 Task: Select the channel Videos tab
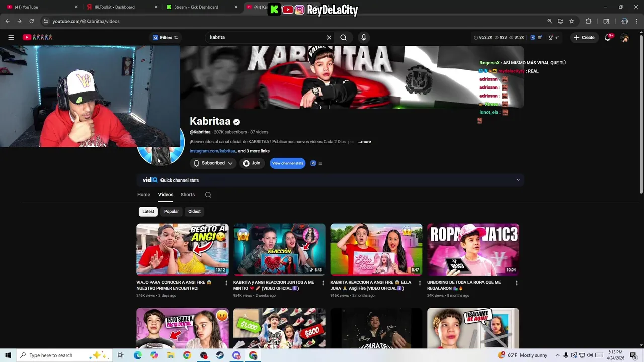166,195
